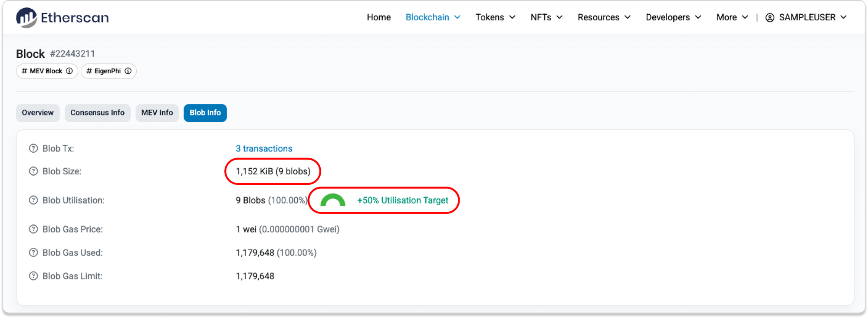Click the green blob utilisation gauge
This screenshot has width=868, height=318.
pos(332,200)
